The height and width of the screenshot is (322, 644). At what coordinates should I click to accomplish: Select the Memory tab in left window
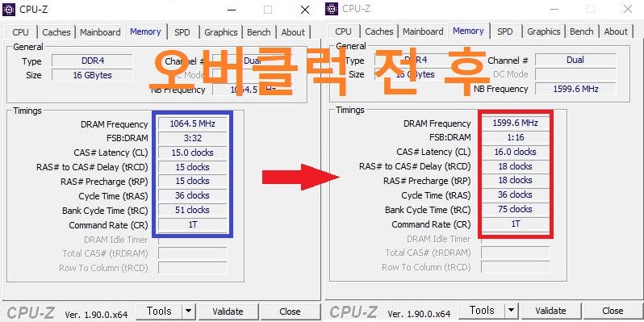(145, 31)
